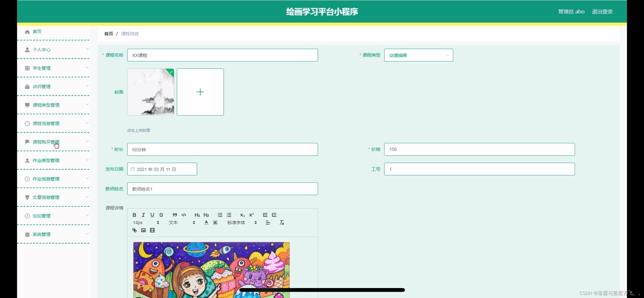Open the text color picker
The image size is (644, 298).
pos(206,223)
